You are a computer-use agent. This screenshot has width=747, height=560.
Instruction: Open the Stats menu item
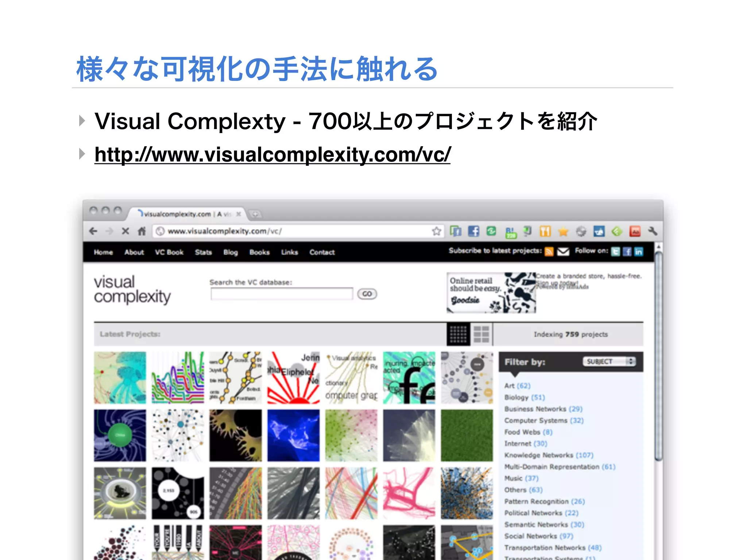coord(203,252)
